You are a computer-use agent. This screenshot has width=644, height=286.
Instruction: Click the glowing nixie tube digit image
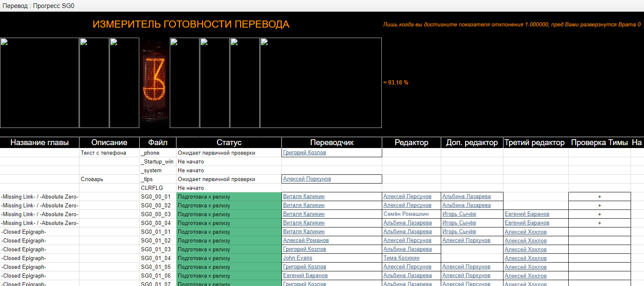click(154, 83)
